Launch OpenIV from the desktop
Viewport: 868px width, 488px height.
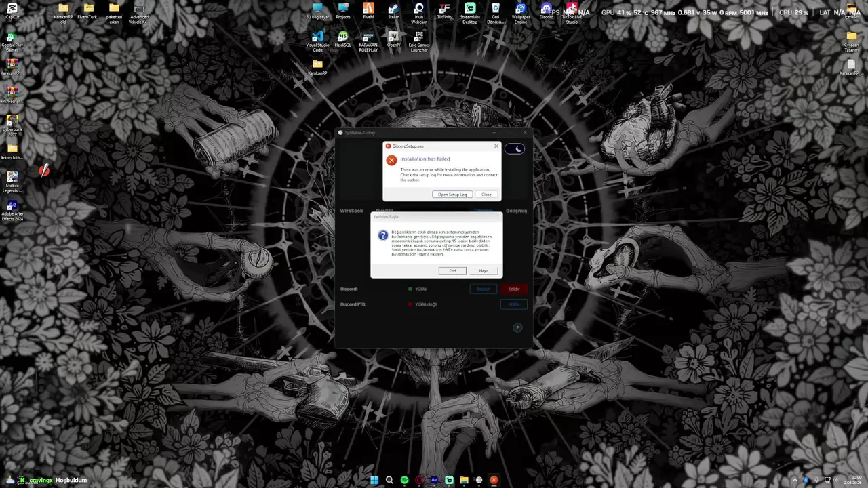[x=393, y=39]
